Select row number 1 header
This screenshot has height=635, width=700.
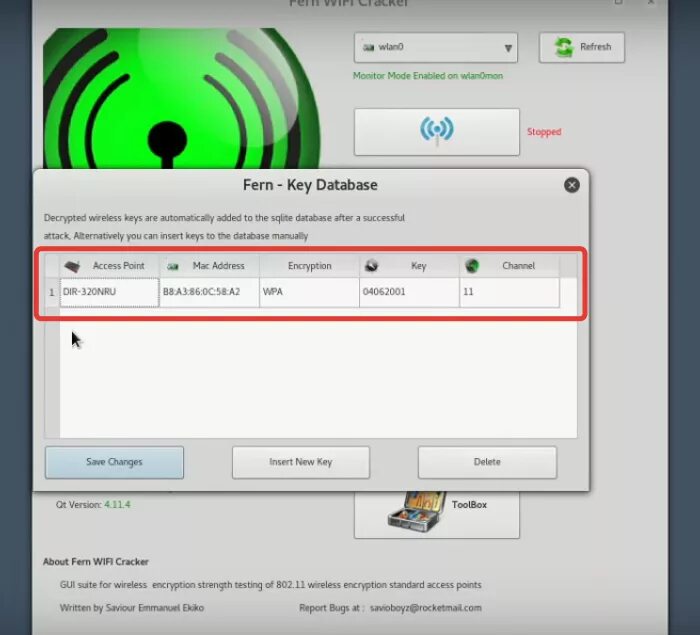click(52, 292)
